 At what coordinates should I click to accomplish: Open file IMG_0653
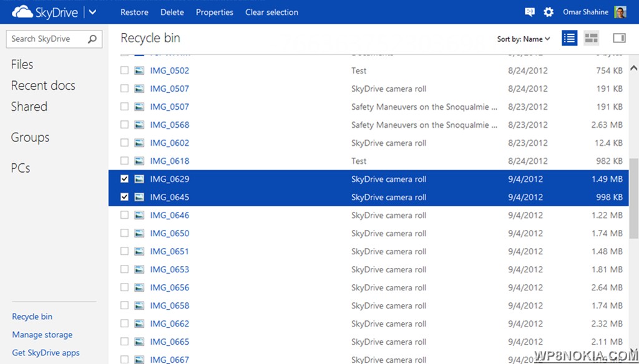pos(170,269)
